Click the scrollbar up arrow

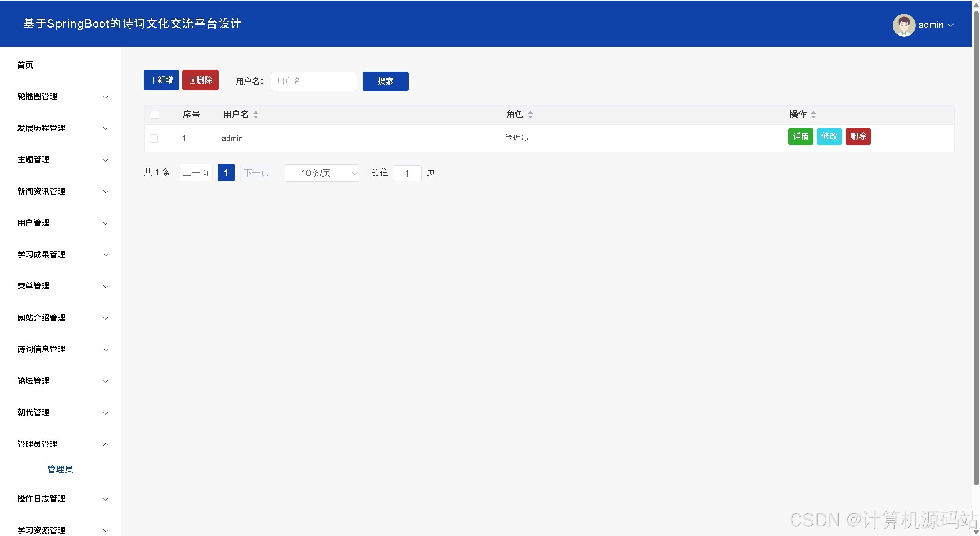tap(976, 5)
